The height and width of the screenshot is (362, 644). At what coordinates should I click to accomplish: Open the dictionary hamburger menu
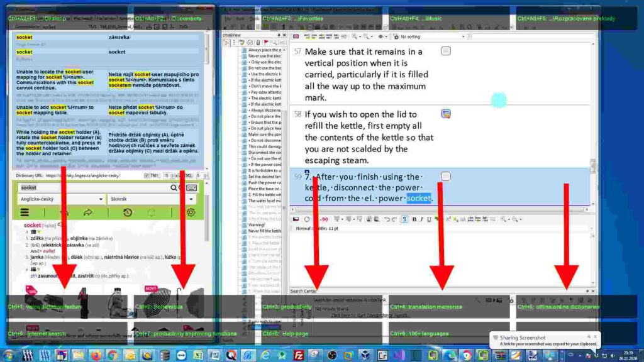[x=25, y=212]
